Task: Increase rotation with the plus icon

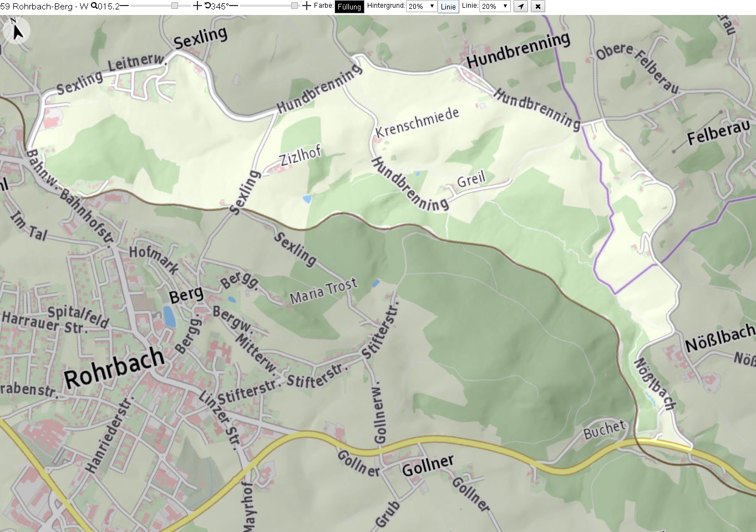Action: [x=307, y=6]
